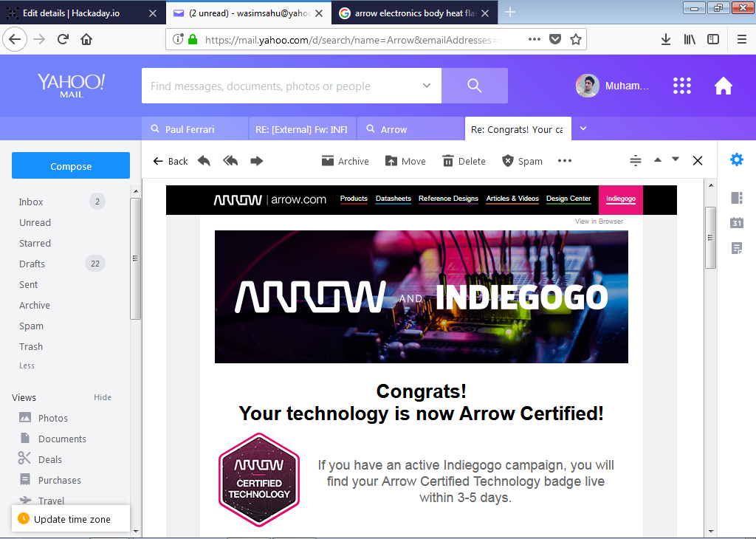This screenshot has width=756, height=539.
Task: Switch to the RE: [External] Fw: INFI tab
Action: (x=302, y=128)
